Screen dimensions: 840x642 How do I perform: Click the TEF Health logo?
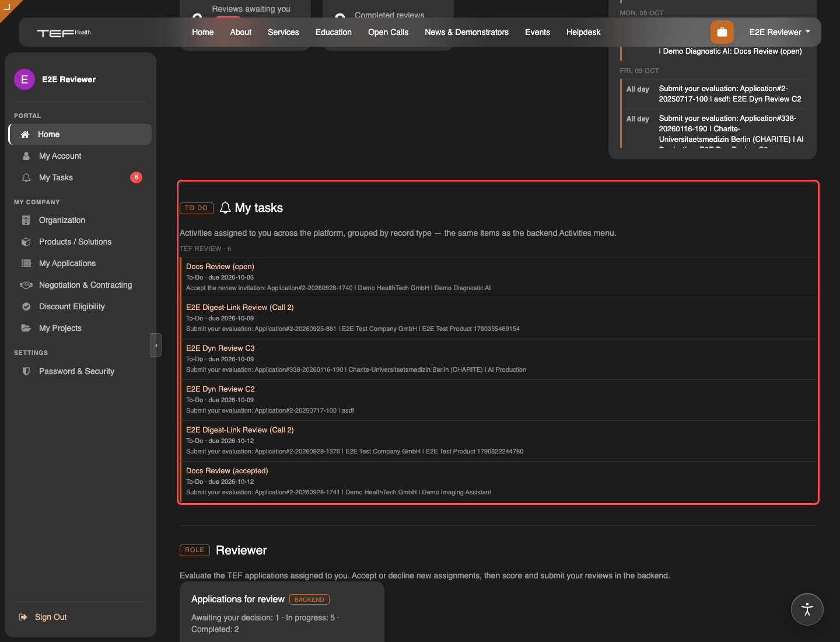(64, 33)
